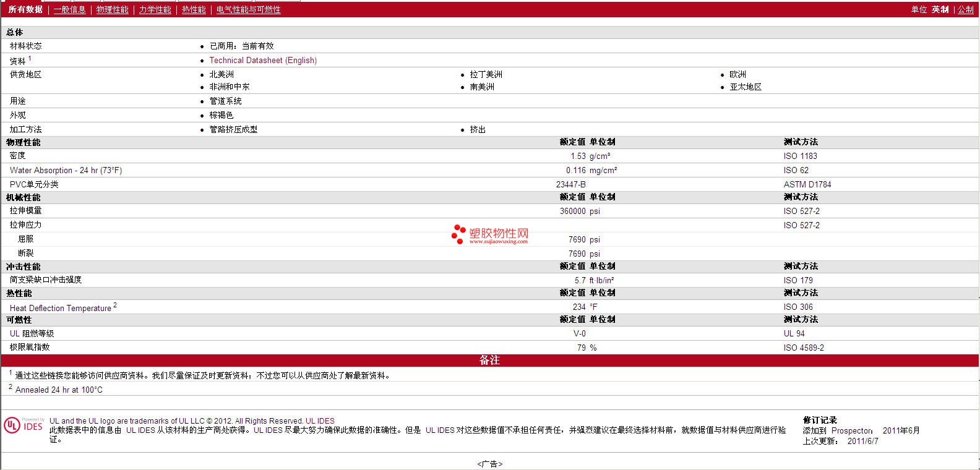The image size is (980, 470).
Task: Open the 热性能 tab
Action: coord(194,9)
